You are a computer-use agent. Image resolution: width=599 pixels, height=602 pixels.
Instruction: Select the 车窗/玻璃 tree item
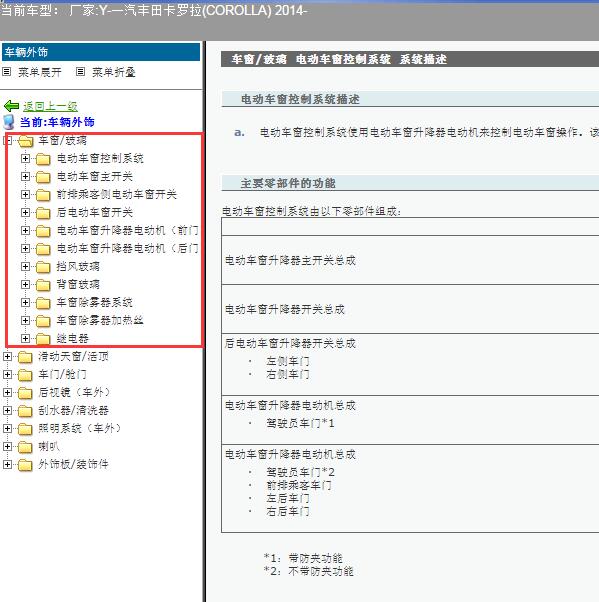click(x=62, y=141)
